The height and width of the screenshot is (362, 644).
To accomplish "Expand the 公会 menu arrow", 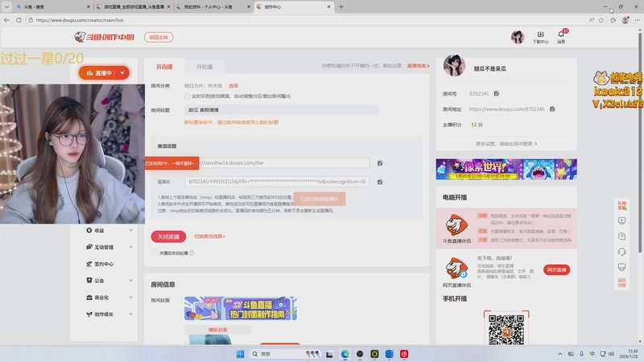I will (131, 281).
